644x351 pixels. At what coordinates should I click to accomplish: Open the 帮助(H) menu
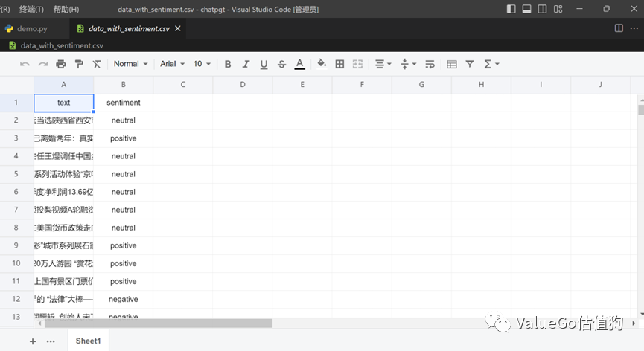pos(66,9)
